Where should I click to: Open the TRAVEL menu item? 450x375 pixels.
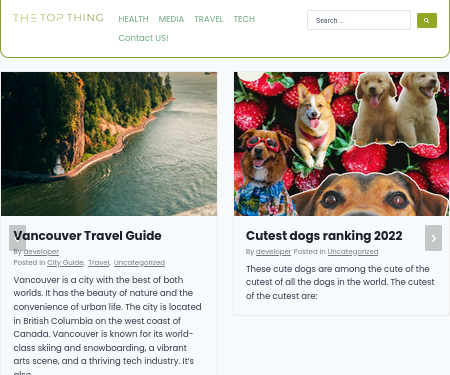(209, 19)
